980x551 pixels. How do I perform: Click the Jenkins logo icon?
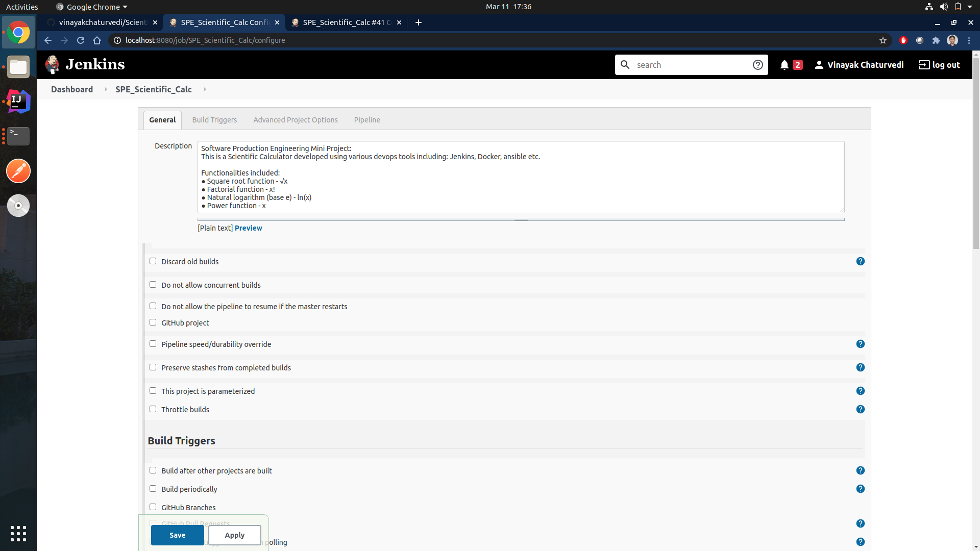(52, 64)
